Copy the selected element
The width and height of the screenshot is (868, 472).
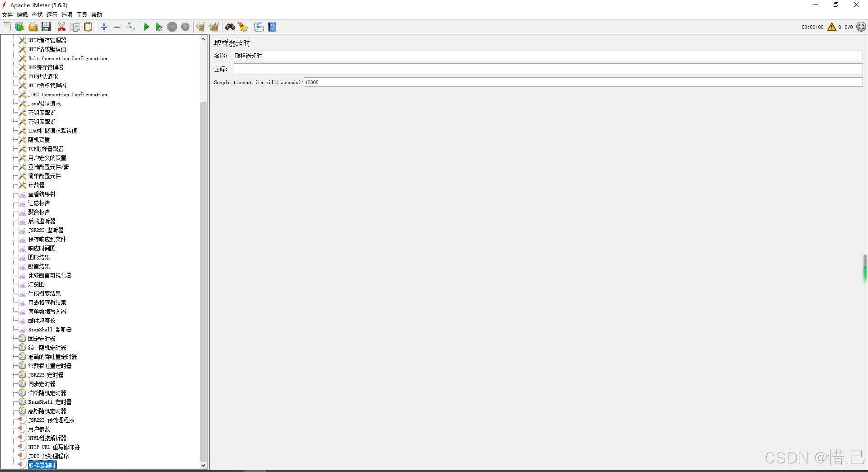click(x=75, y=27)
